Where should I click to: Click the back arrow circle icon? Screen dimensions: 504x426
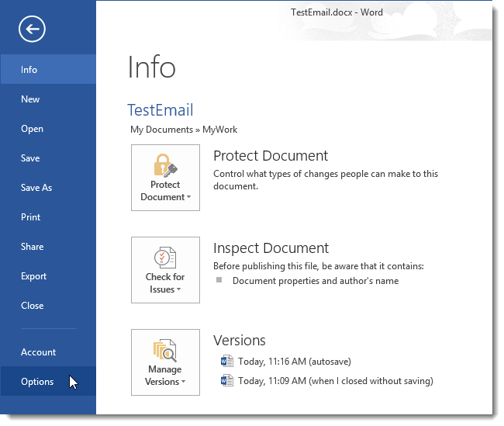click(x=33, y=29)
